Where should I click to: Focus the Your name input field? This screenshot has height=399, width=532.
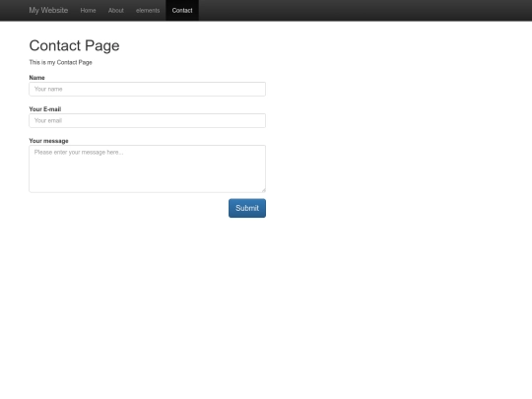tap(147, 89)
